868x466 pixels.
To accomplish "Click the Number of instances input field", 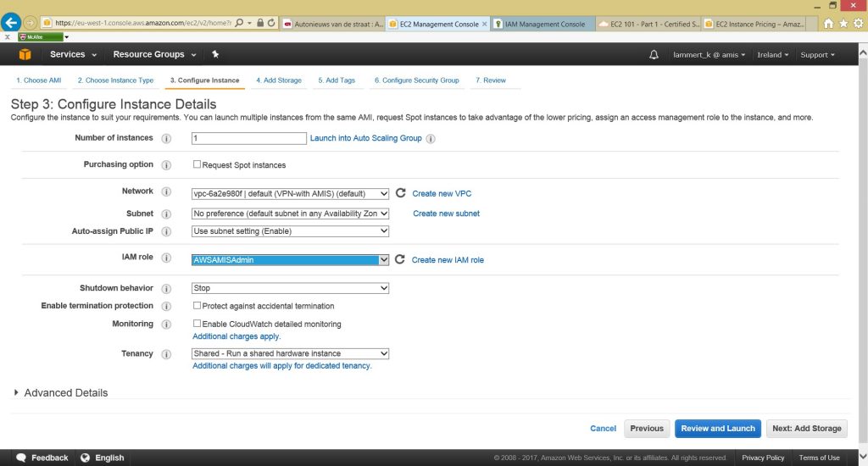I will pos(248,138).
